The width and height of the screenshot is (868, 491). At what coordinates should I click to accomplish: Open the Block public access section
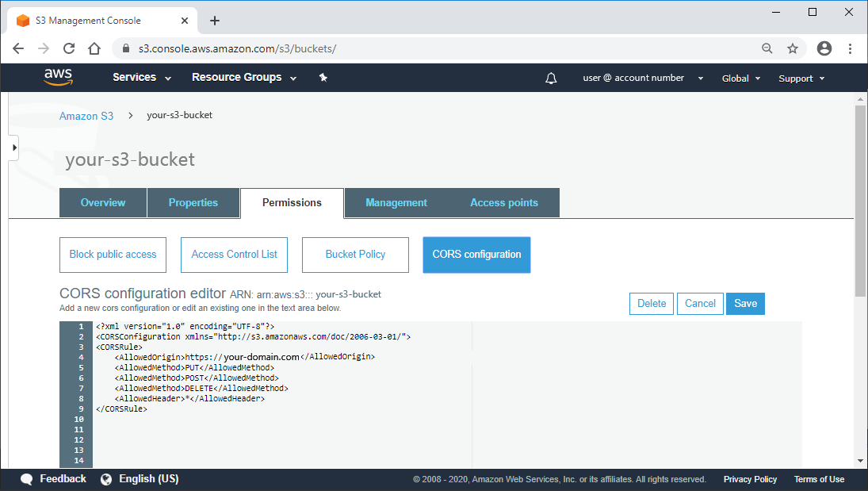[x=113, y=255]
